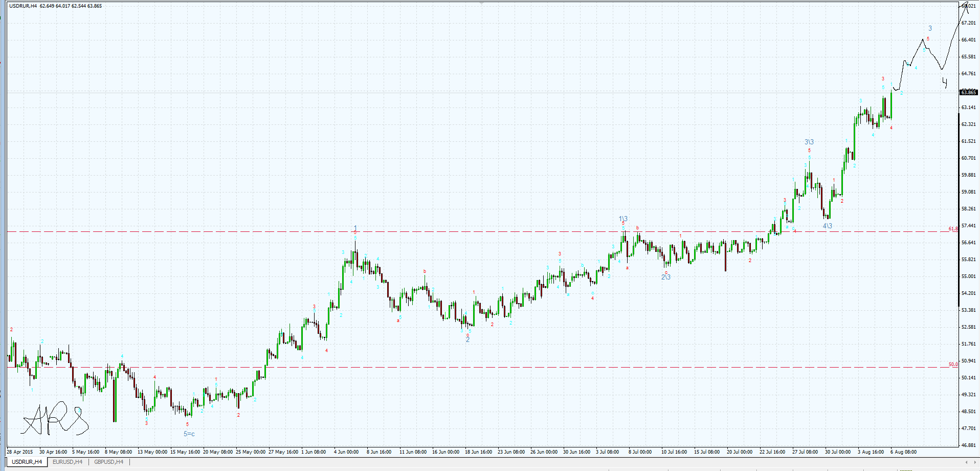The image size is (980, 471).
Task: Click the left tab scroll arrow
Action: (966, 462)
